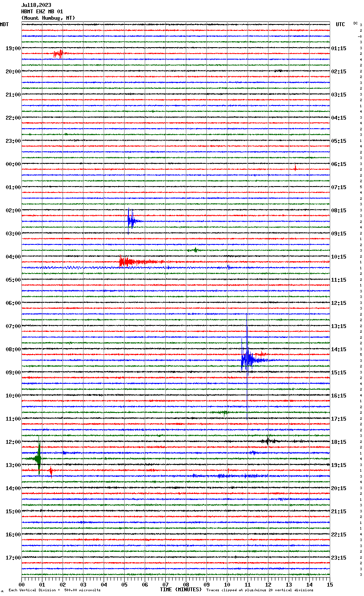Click the TIME (MINUTES) axis title
The height and width of the screenshot is (596, 364).
(180, 590)
